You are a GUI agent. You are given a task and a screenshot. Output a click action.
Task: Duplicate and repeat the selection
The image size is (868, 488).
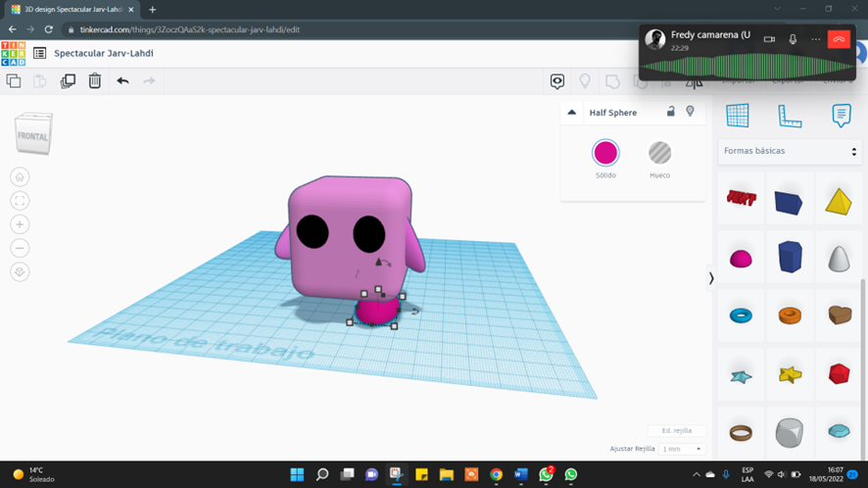pyautogui.click(x=68, y=81)
